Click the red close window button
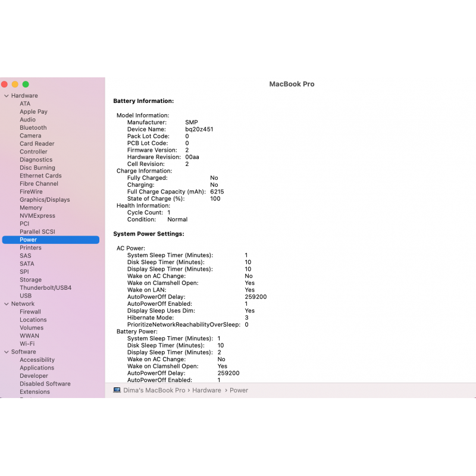 pyautogui.click(x=5, y=84)
